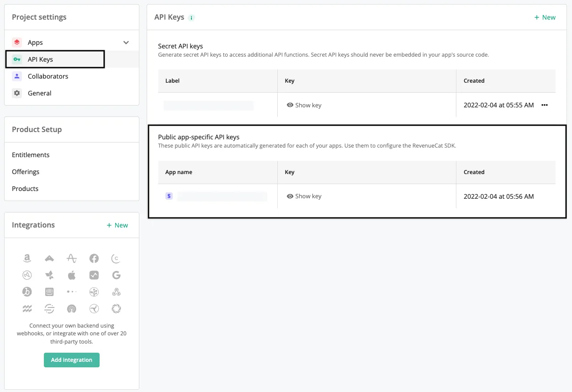Go to Offerings in Product Setup

pos(26,172)
